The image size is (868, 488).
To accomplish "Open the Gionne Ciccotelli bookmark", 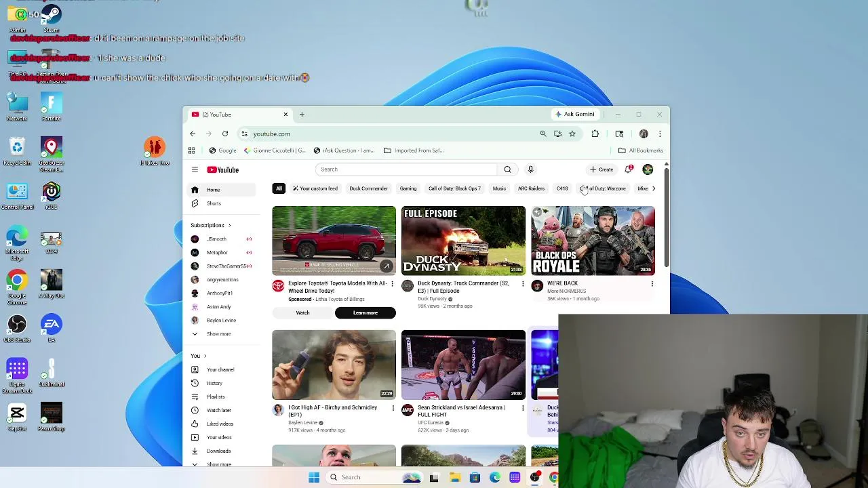I will pos(276,150).
